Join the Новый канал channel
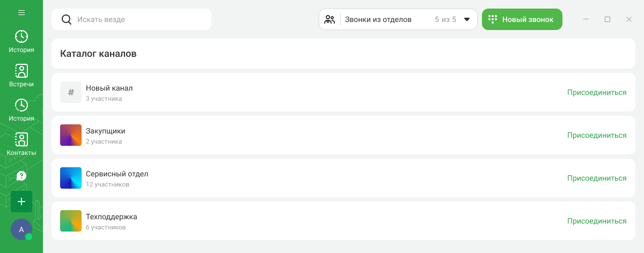 point(597,92)
